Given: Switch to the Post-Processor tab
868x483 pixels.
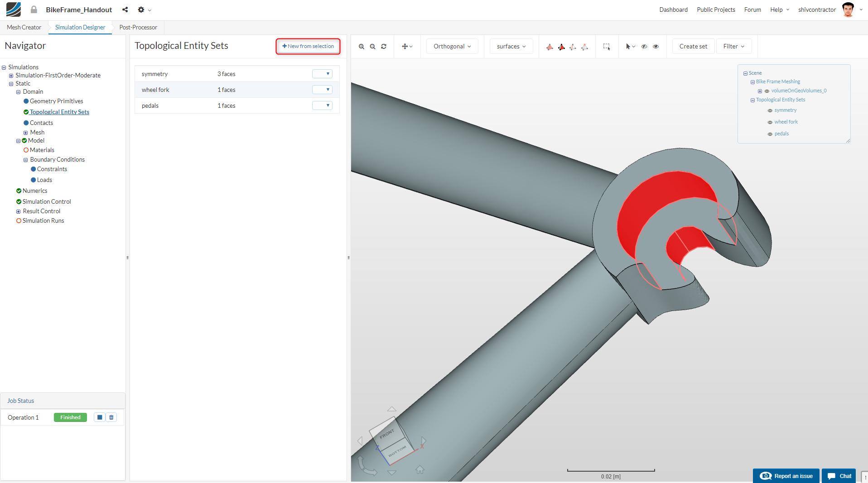Looking at the screenshot, I should [x=138, y=28].
